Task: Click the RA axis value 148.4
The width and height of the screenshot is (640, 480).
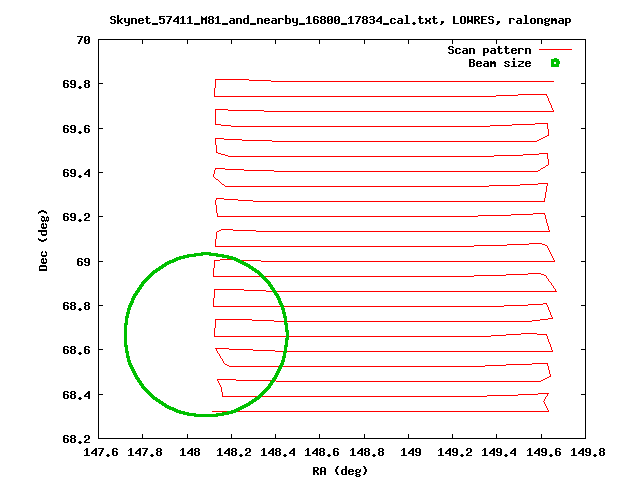Action: 278,452
